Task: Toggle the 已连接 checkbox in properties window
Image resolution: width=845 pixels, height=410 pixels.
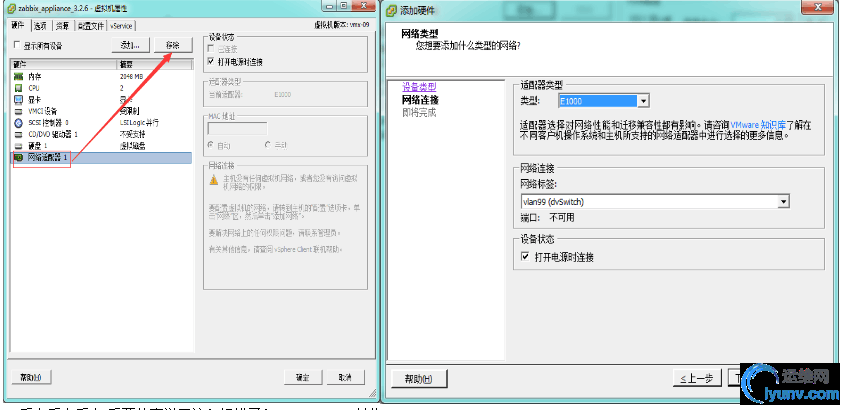Action: pos(211,48)
